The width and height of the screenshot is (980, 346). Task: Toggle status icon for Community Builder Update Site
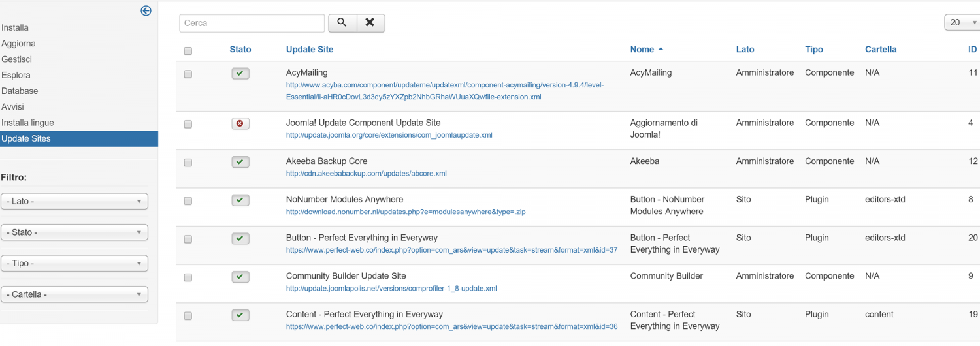240,277
